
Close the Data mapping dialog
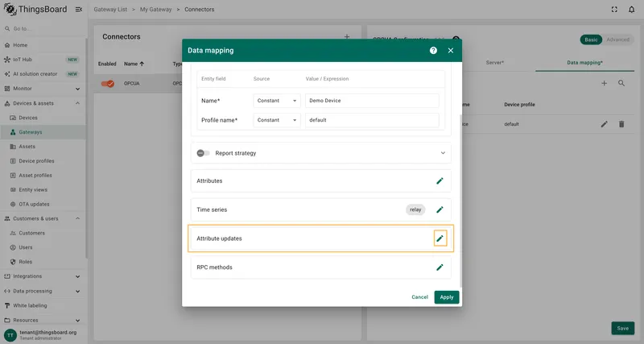point(451,51)
